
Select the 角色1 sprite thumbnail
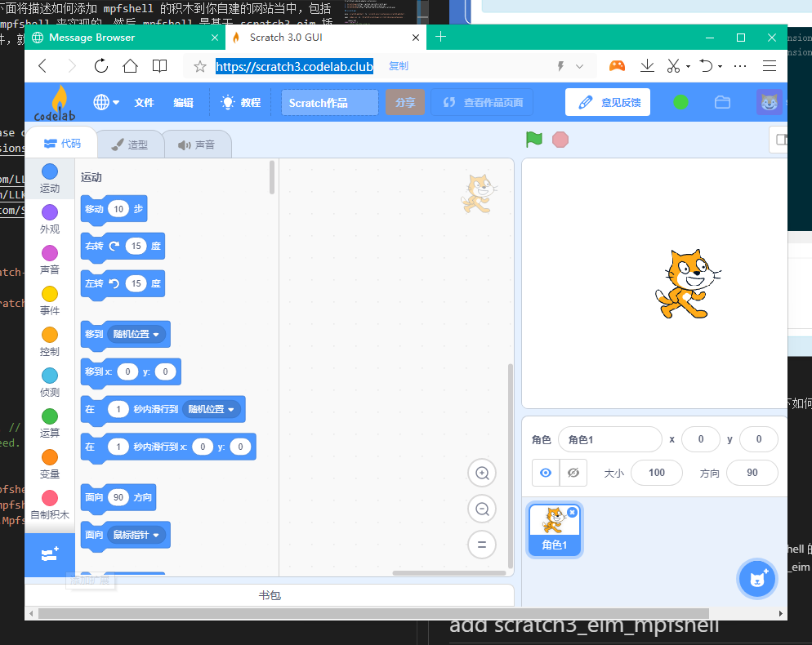point(554,530)
